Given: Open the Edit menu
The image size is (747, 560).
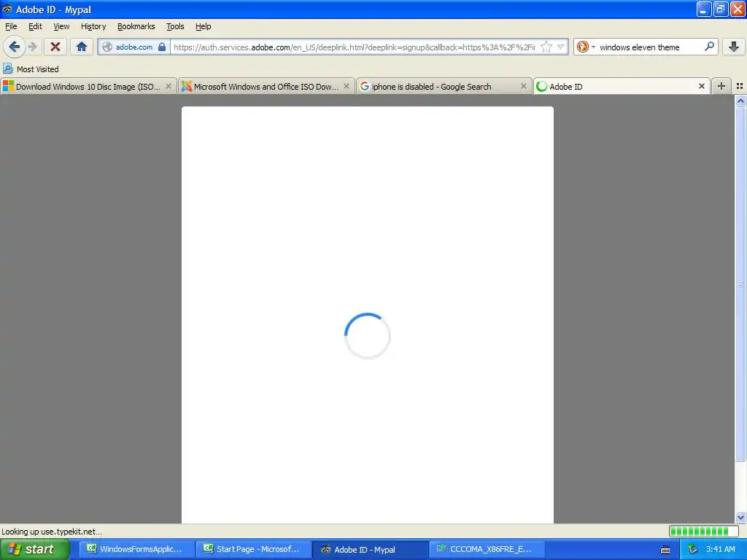Looking at the screenshot, I should tap(35, 26).
